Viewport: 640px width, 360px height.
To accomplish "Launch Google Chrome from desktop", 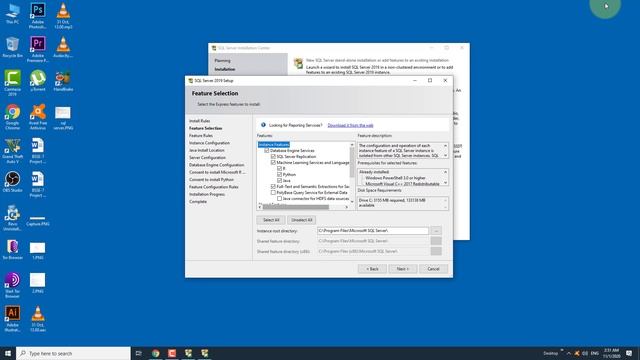I will pyautogui.click(x=12, y=117).
